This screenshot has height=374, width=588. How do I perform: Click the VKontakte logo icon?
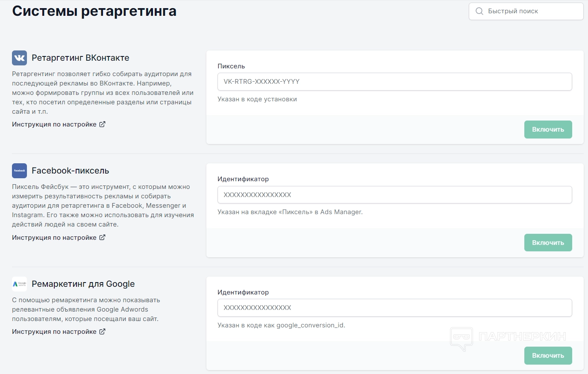19,58
